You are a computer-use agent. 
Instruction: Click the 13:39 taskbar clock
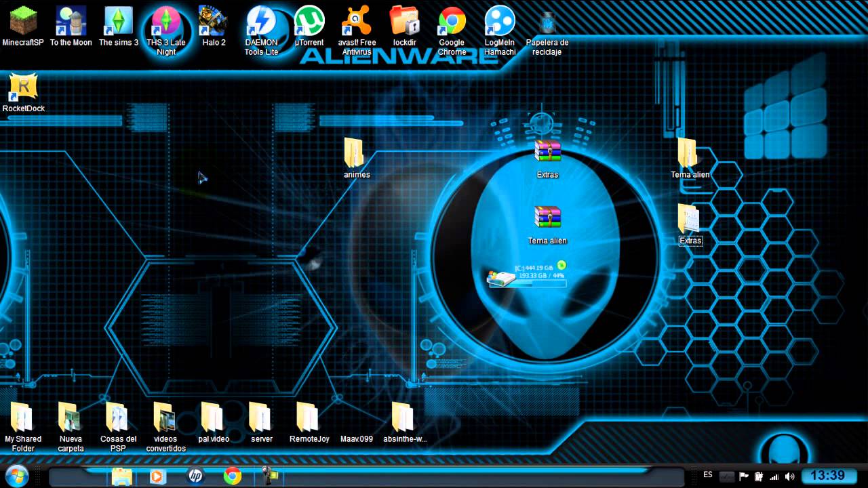point(828,476)
